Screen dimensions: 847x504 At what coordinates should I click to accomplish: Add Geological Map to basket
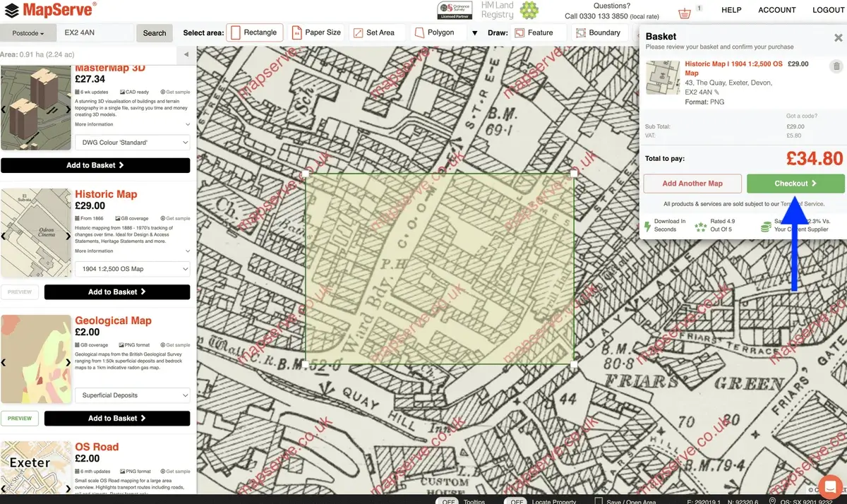tap(117, 418)
